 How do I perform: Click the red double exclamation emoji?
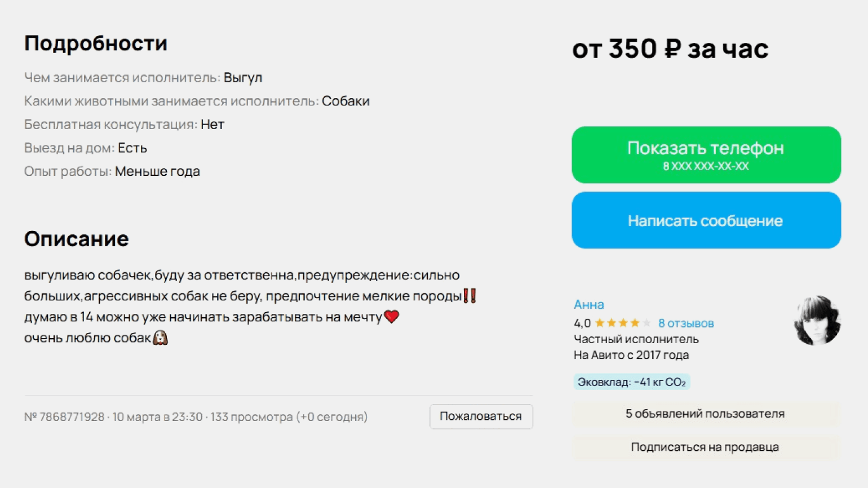pyautogui.click(x=470, y=296)
